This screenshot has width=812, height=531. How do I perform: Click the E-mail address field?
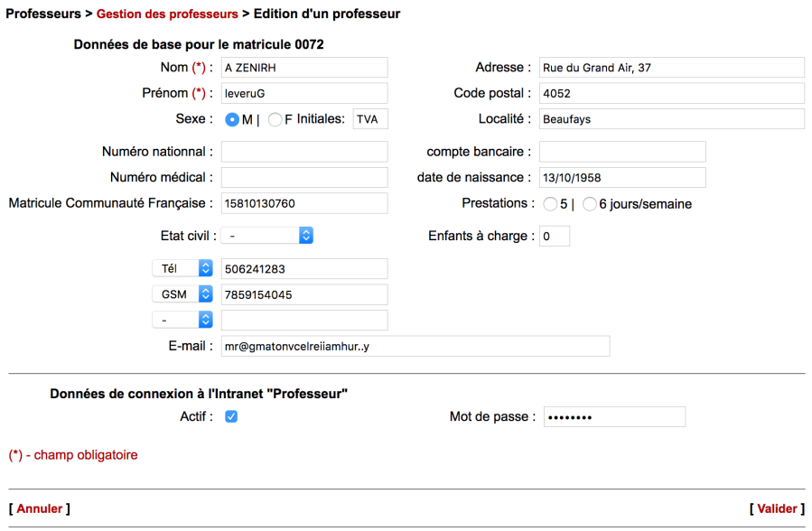[x=415, y=346]
